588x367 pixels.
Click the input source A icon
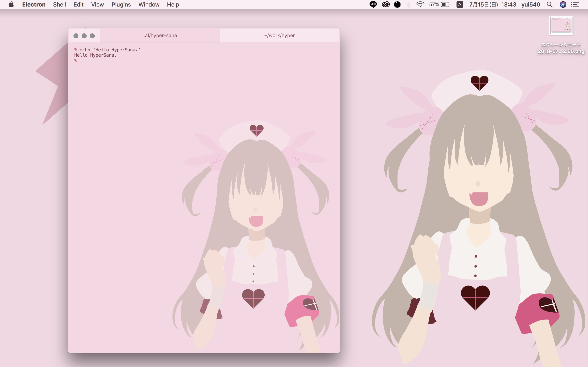point(459,4)
